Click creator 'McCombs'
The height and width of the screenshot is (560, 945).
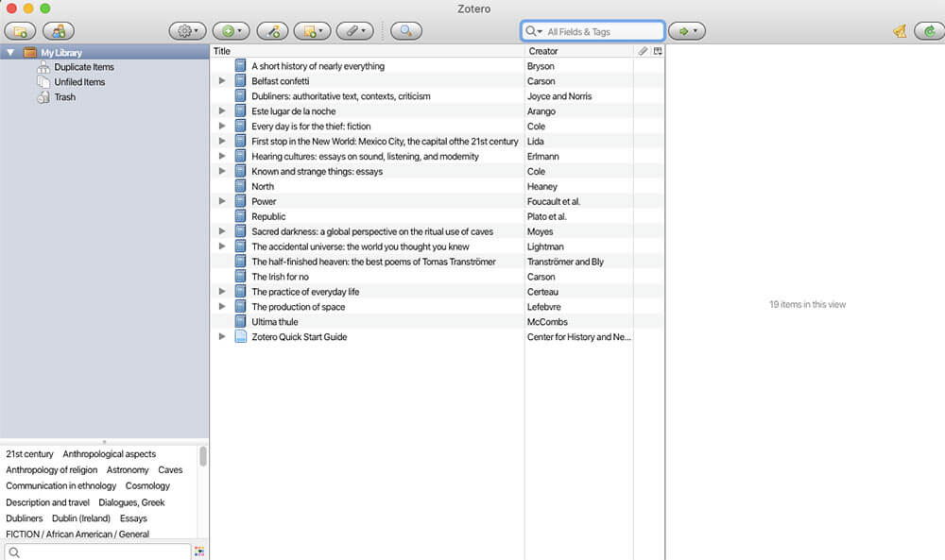(x=547, y=321)
